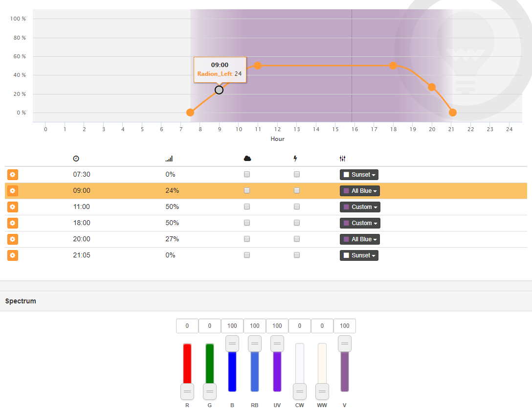Open settings gear for 07:30 row
Screen dimensions: 532x414
click(x=13, y=175)
